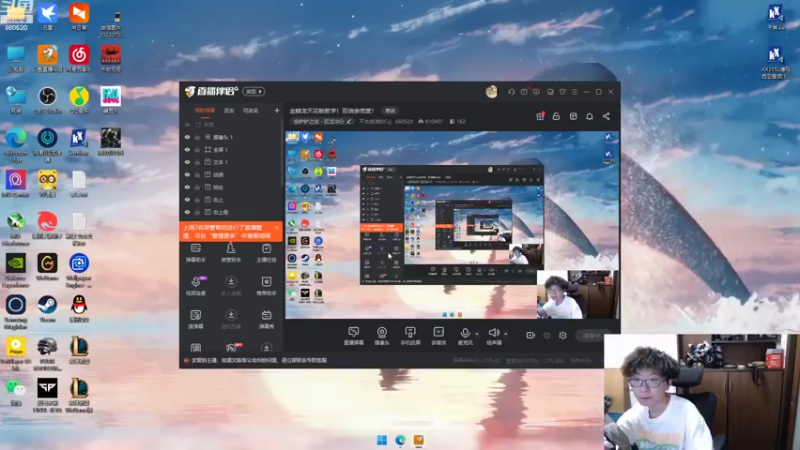The image size is (800, 450).
Task: Click the share icon above preview
Action: tap(606, 116)
